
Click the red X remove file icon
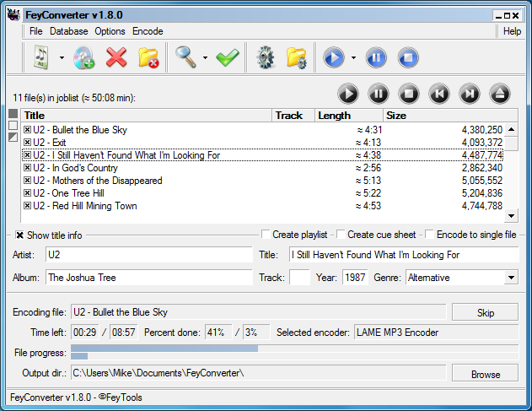point(116,57)
